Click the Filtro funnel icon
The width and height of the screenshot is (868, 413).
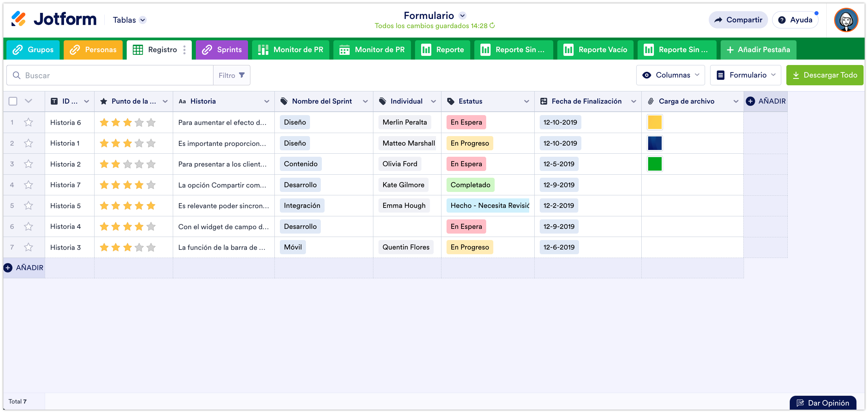coord(242,75)
